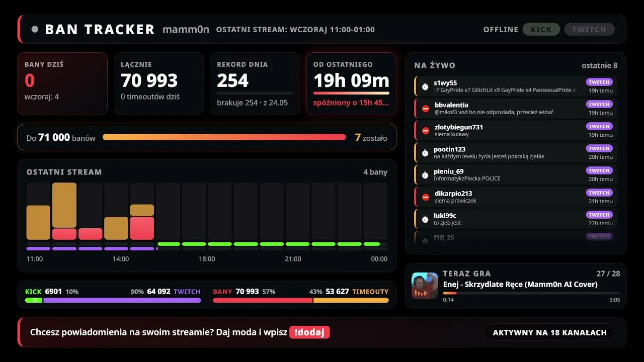Click the stopwatch icon next to luki99c

point(425,219)
